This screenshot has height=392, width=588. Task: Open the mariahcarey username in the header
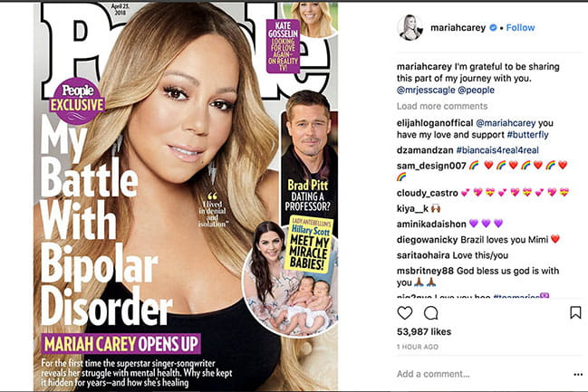coord(458,27)
